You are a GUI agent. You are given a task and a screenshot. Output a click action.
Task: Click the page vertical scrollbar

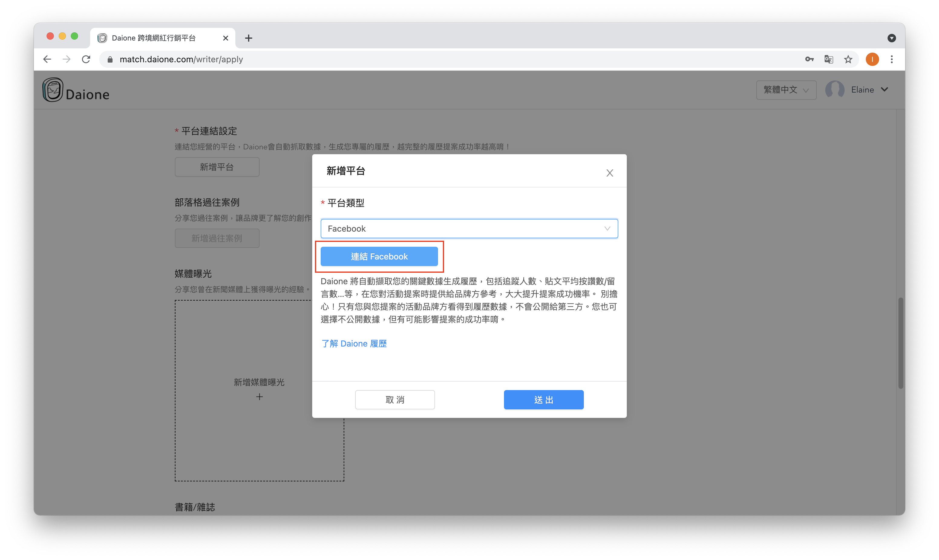901,343
